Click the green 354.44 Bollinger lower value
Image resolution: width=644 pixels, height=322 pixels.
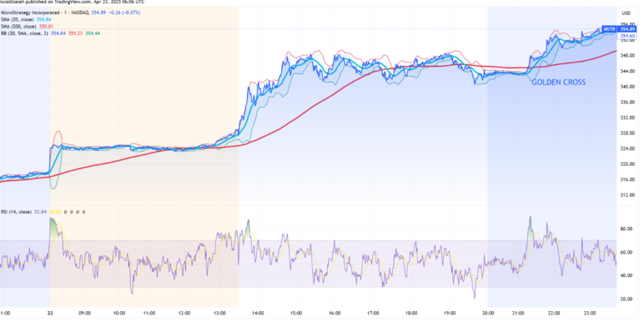(x=92, y=33)
